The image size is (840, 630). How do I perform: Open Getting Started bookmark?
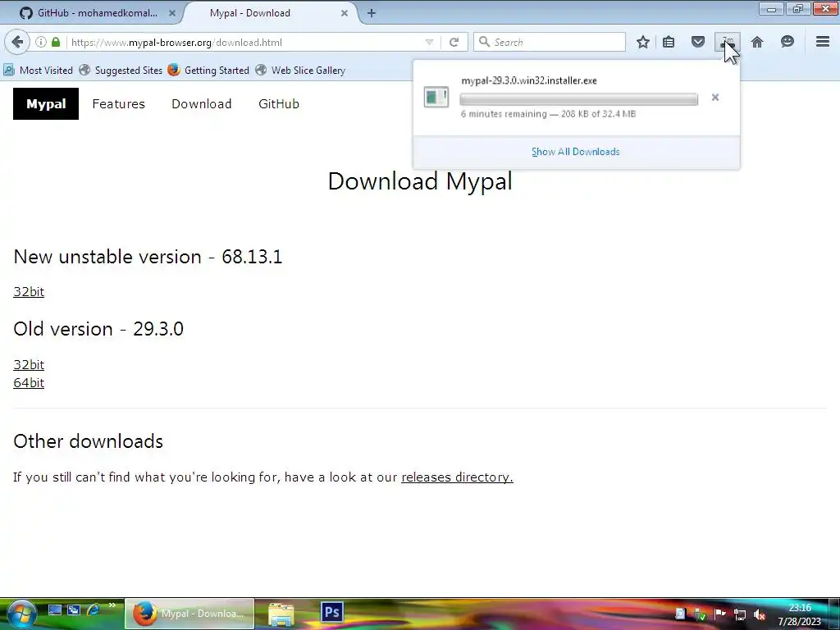208,71
